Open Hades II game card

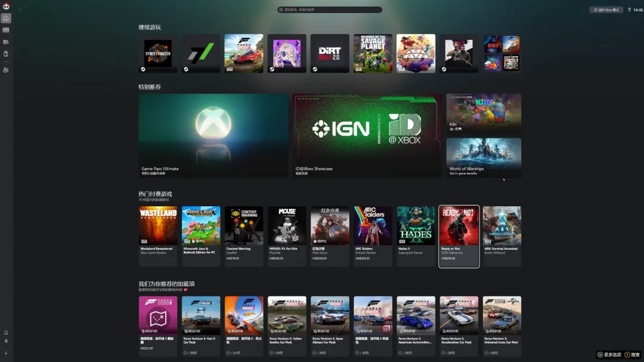pos(416,236)
